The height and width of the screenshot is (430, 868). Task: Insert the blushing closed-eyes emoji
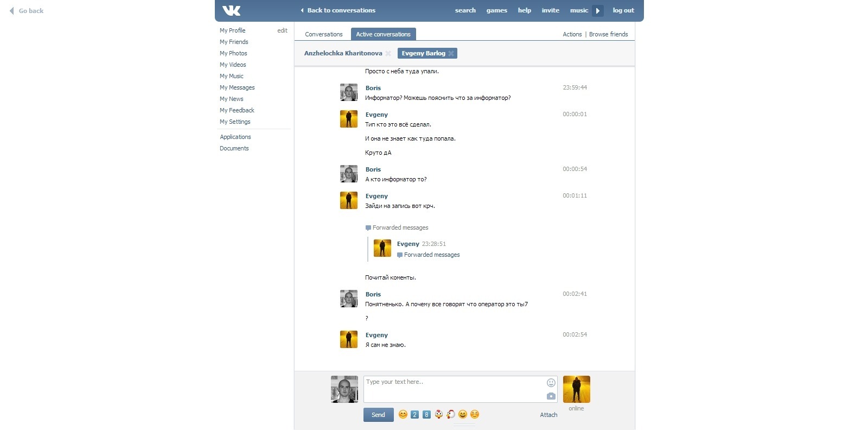pyautogui.click(x=475, y=414)
